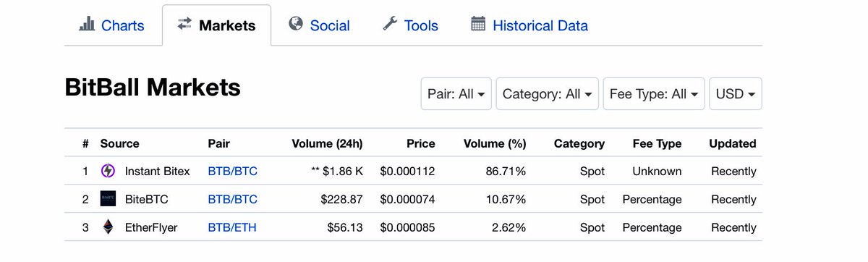Click the wrench icon beside Tools

[390, 24]
